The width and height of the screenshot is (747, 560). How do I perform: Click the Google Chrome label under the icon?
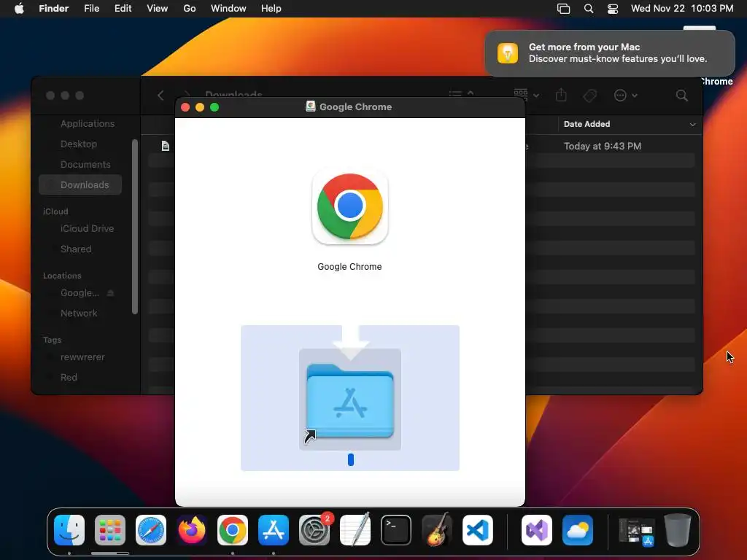click(x=349, y=267)
